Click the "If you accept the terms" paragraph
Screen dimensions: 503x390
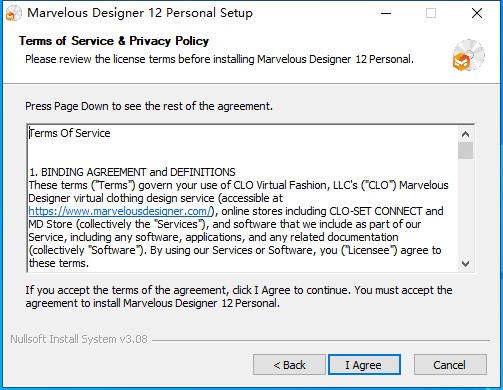239,296
